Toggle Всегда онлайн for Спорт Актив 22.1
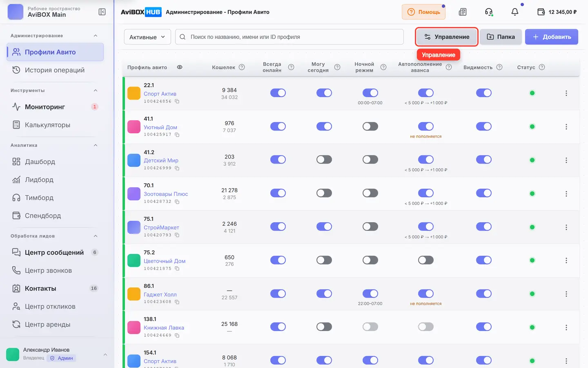 [278, 93]
